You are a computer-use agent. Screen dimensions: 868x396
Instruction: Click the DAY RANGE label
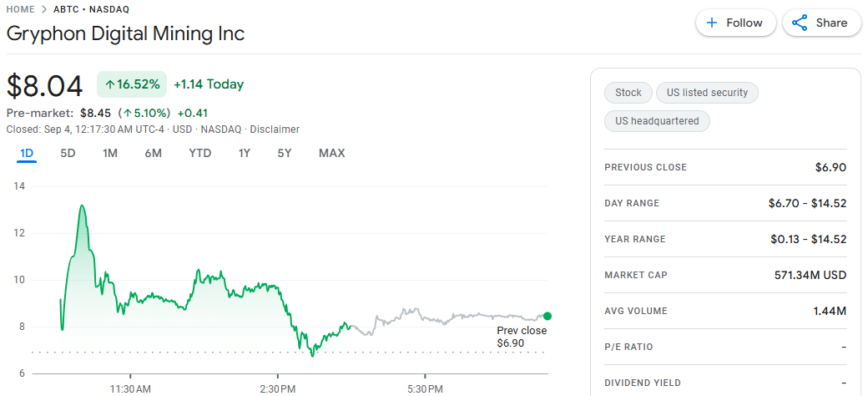[x=632, y=203]
